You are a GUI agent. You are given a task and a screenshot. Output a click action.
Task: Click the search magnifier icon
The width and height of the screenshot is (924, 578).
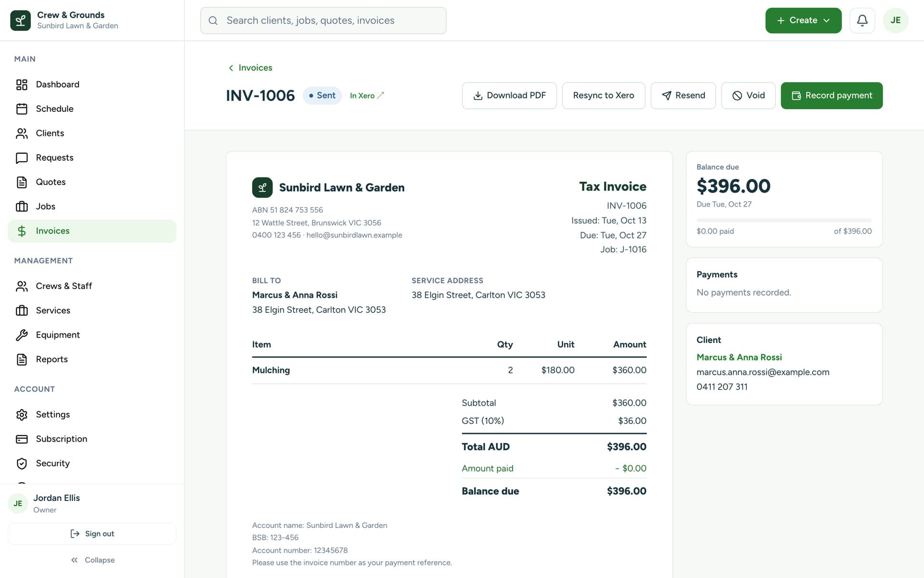pyautogui.click(x=213, y=20)
